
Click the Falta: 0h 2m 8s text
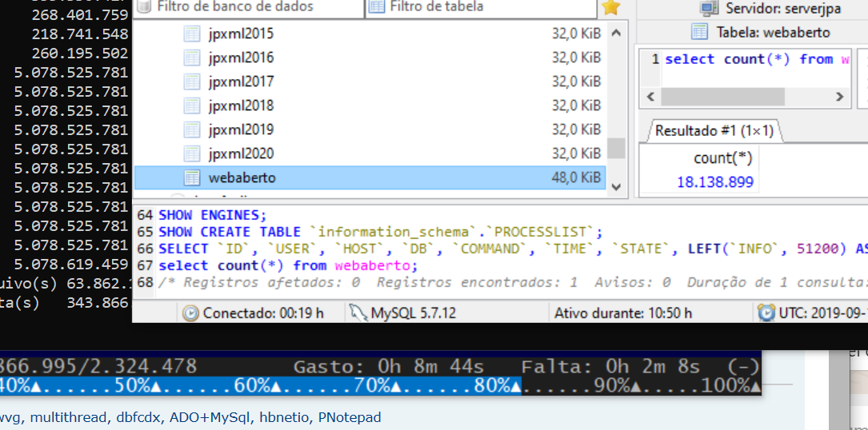610,367
